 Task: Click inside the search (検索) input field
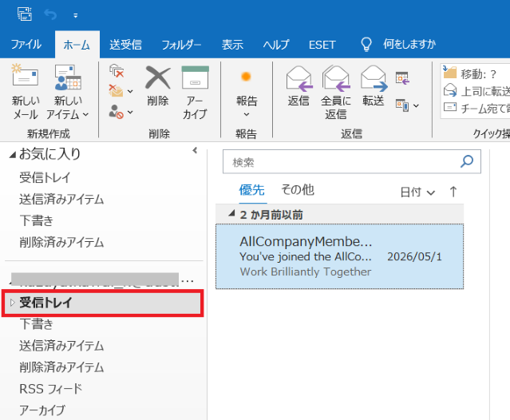[342, 161]
